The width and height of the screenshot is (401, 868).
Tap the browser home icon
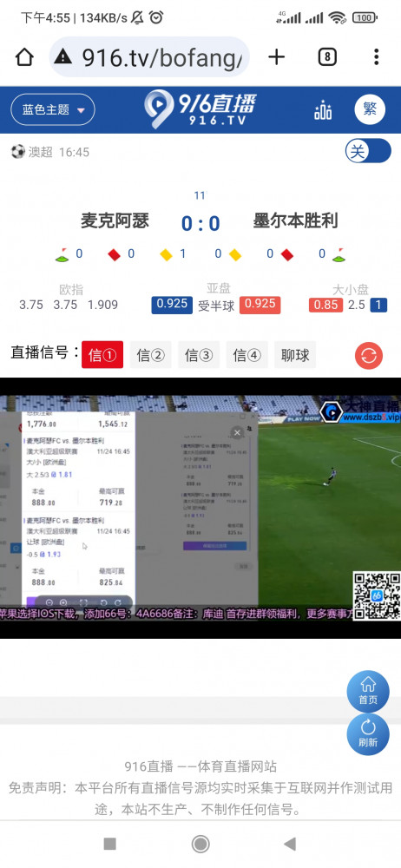[24, 56]
